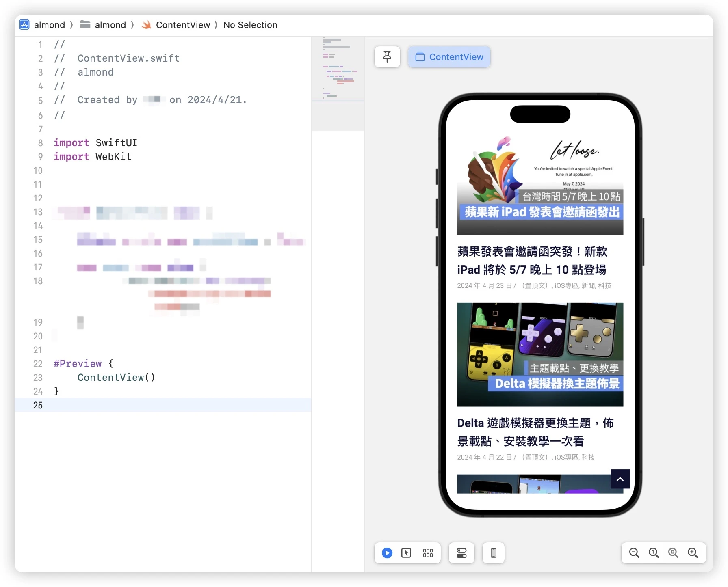This screenshot has width=728, height=587.
Task: Open canvas device settings toggles
Action: [x=461, y=553]
